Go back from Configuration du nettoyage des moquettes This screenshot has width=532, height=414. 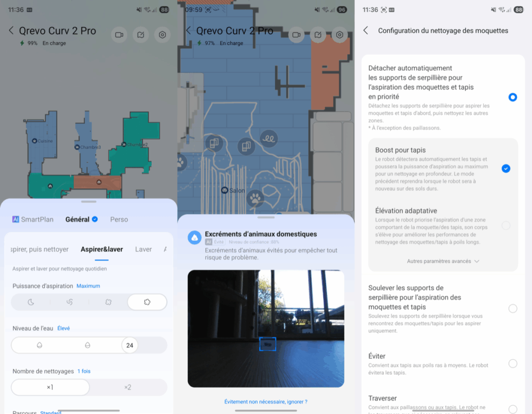pos(366,31)
